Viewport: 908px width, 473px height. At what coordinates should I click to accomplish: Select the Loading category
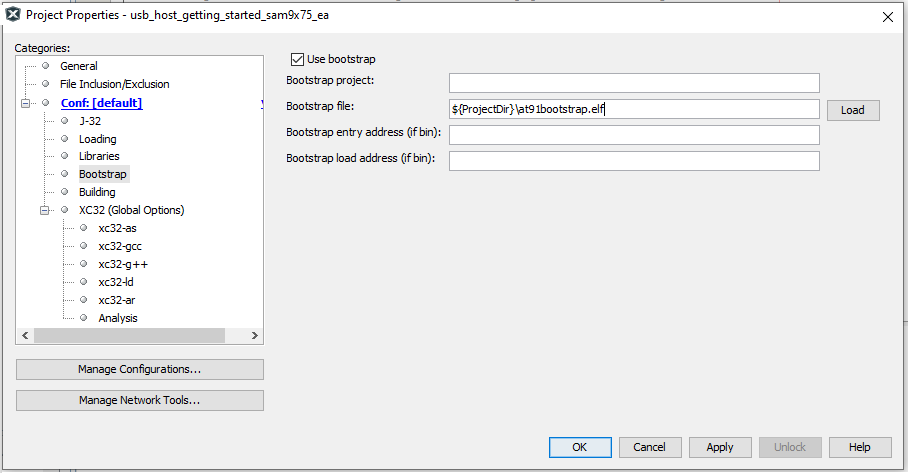[97, 139]
